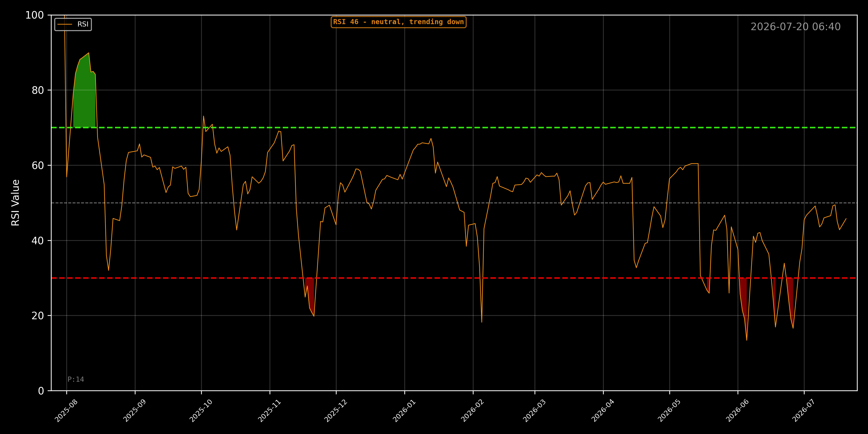
Task: Click the 'RSI 46 - neutral, trending down' annotation
Action: tap(399, 22)
